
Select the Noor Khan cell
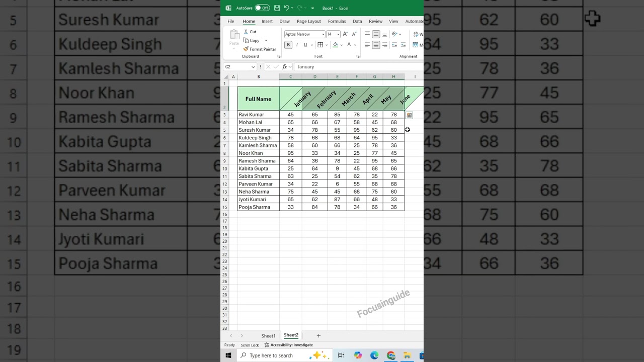[x=258, y=153]
